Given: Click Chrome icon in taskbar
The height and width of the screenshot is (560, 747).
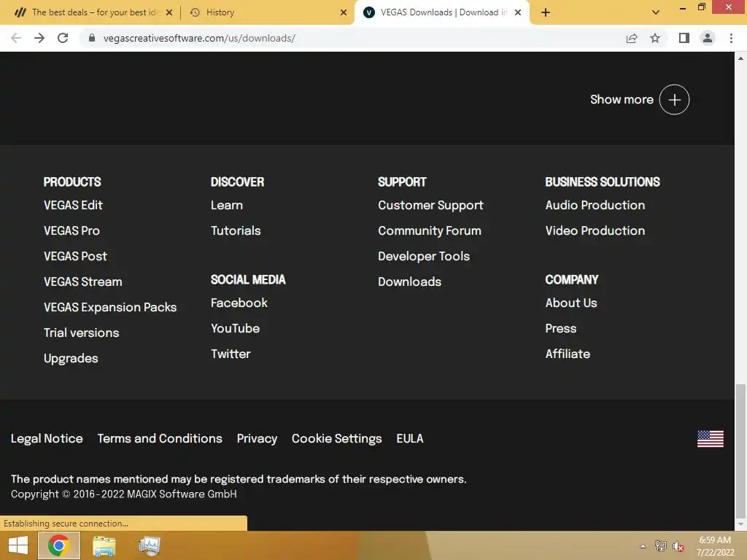Looking at the screenshot, I should [x=58, y=545].
